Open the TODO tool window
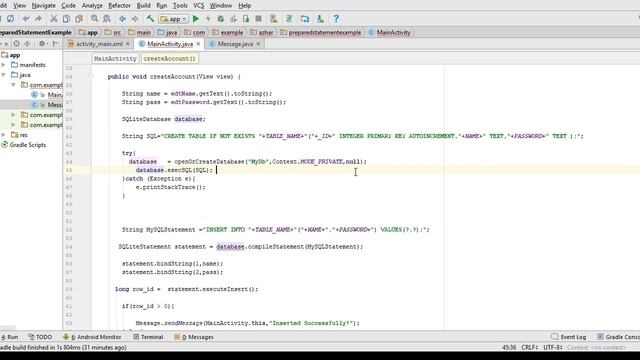 pos(40,337)
